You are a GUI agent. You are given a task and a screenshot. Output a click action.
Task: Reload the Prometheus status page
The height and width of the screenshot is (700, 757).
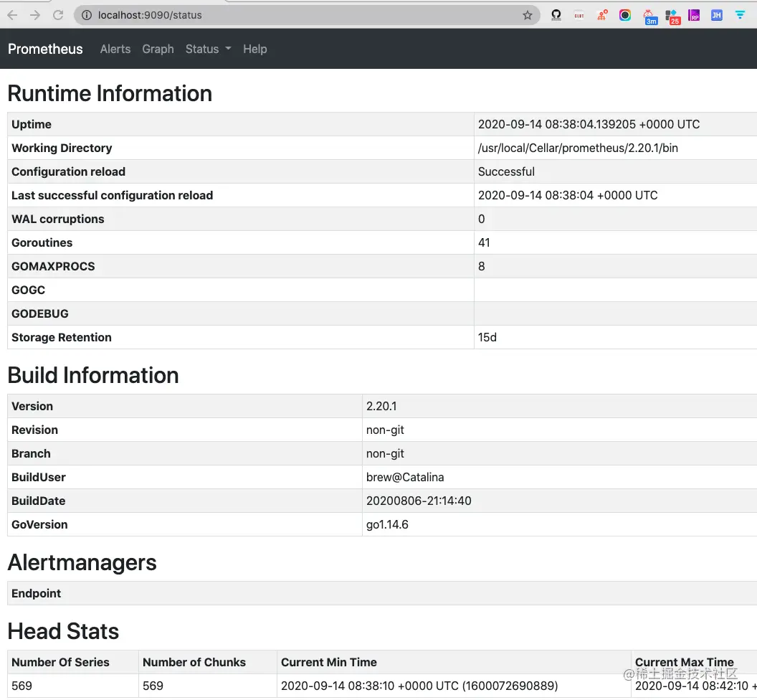click(x=58, y=15)
